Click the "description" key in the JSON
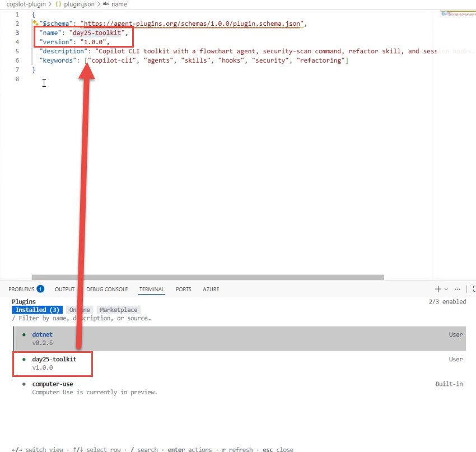Viewport: 476px width, 452px height. 63,52
